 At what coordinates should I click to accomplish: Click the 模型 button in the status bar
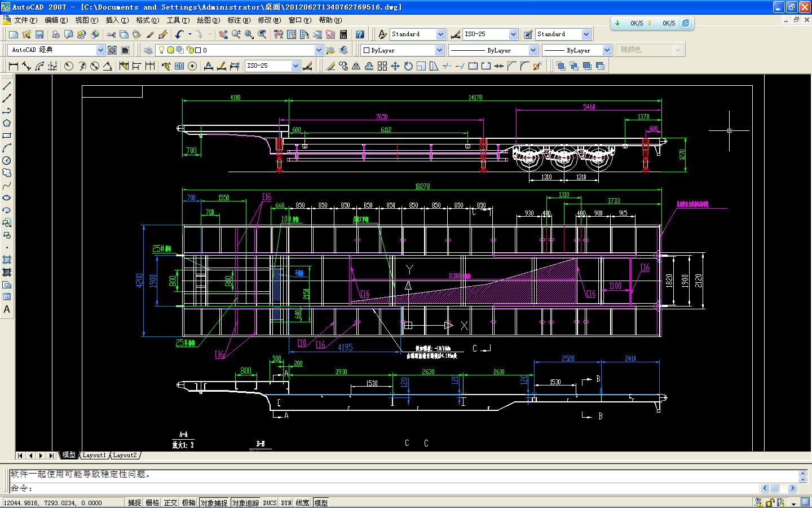321,502
